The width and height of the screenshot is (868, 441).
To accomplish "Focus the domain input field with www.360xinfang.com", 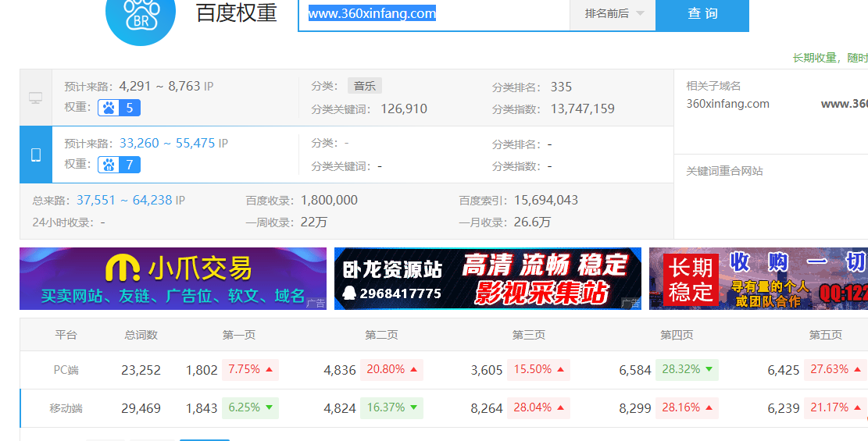I will coord(434,14).
